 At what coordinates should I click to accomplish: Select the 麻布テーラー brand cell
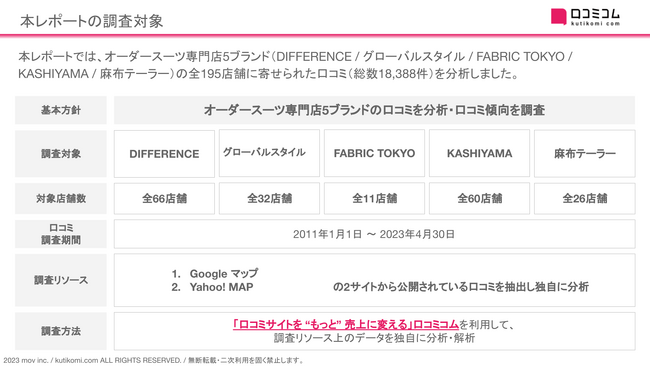coord(585,154)
